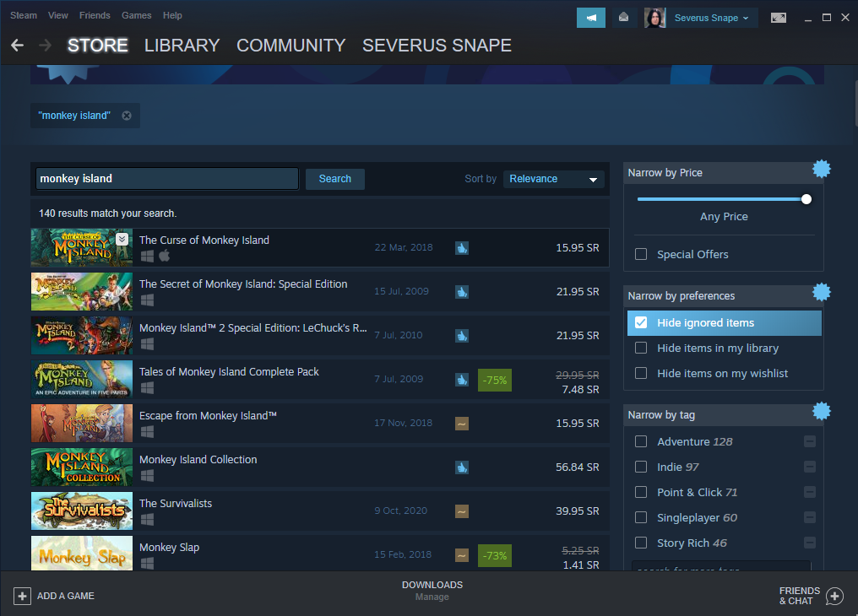
Task: Check Hide items on my wishlist
Action: point(641,373)
